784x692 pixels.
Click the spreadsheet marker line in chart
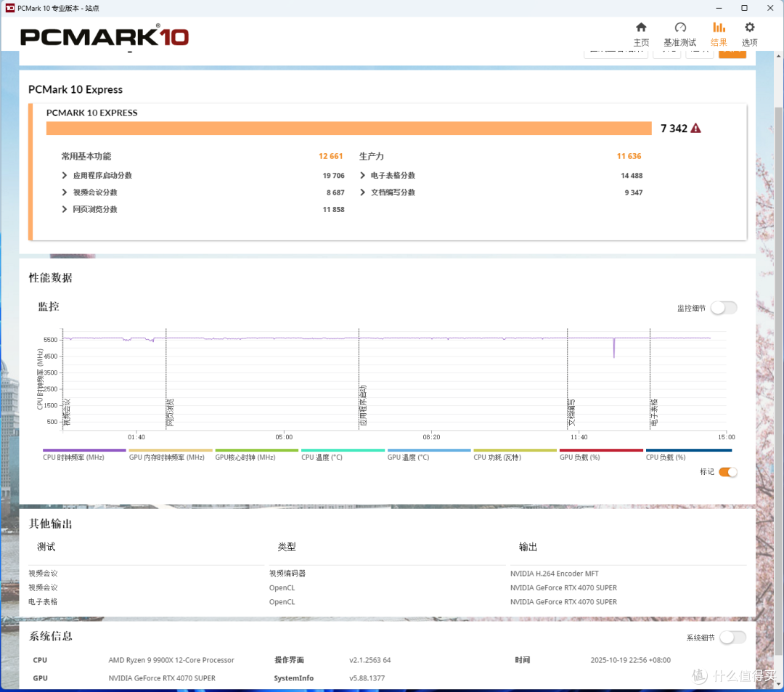point(650,378)
